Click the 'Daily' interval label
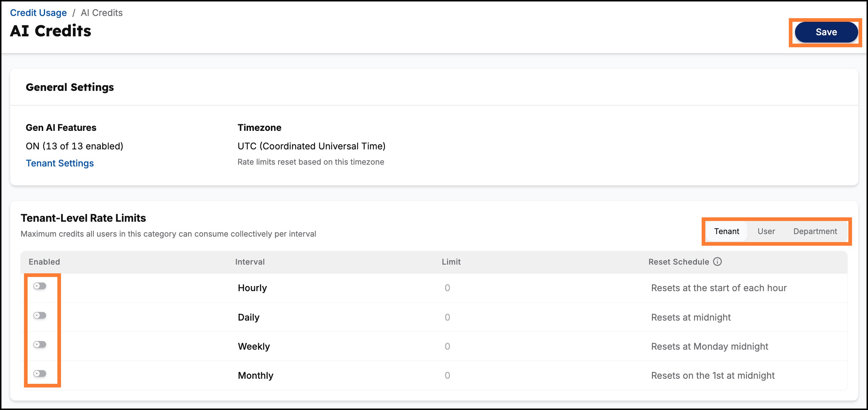This screenshot has width=868, height=410. [249, 317]
